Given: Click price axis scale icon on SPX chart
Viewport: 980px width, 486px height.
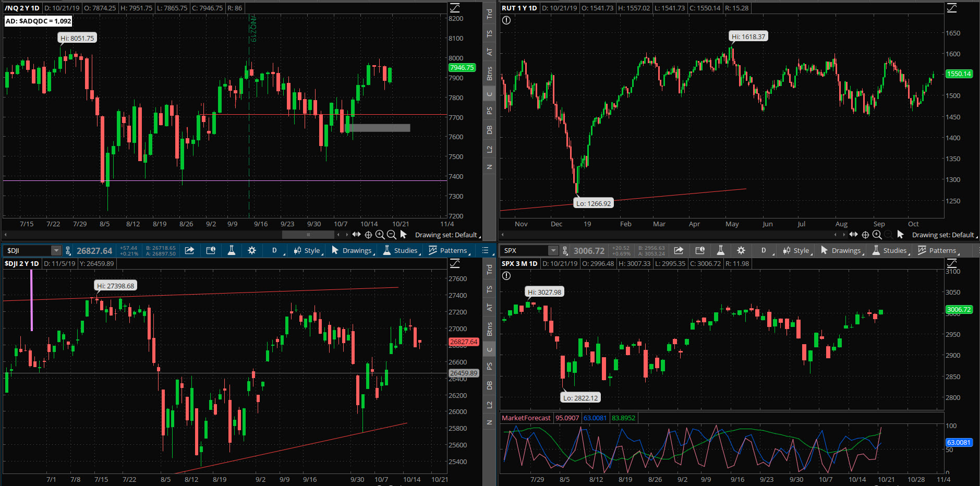Looking at the screenshot, I should point(952,263).
